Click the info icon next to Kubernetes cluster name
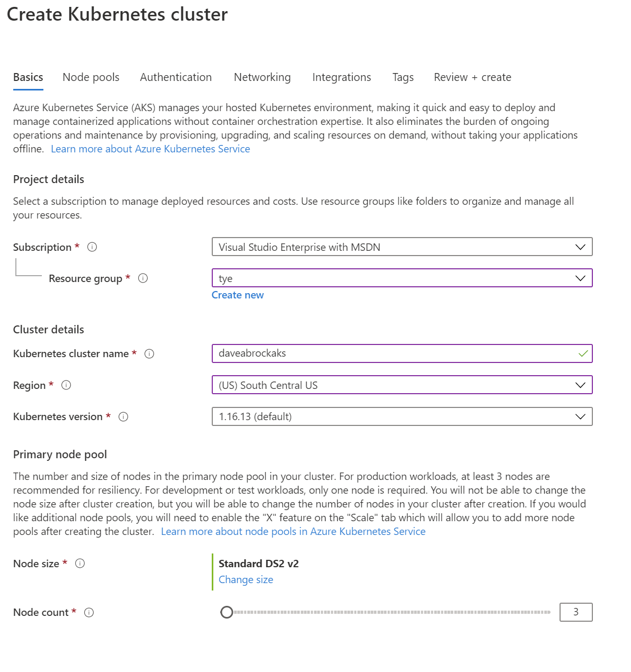Screen dimensions: 631x672 coord(150,354)
